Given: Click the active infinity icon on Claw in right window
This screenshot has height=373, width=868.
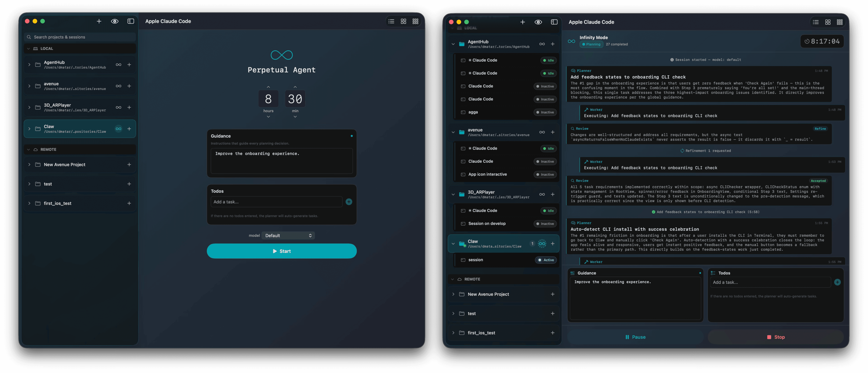Looking at the screenshot, I should pos(542,244).
